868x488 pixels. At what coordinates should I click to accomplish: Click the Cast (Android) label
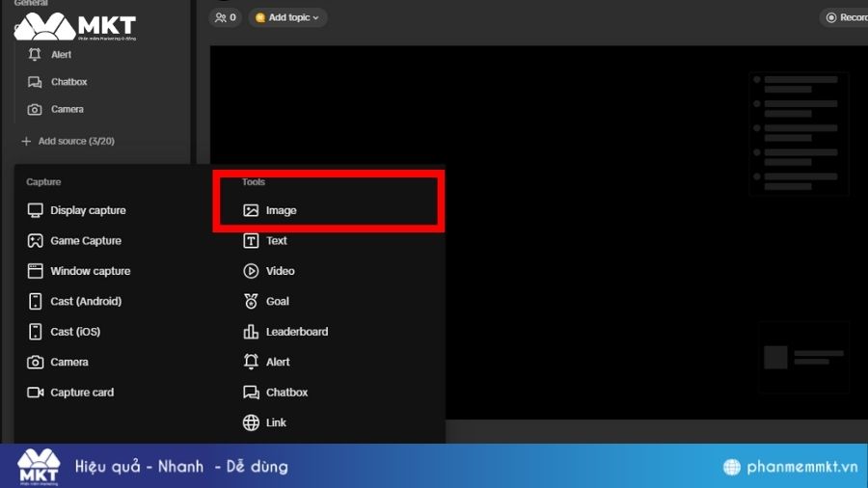pos(86,301)
